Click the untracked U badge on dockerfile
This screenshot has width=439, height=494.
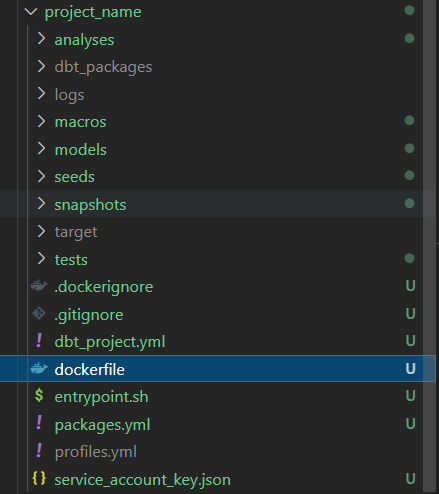(x=410, y=369)
